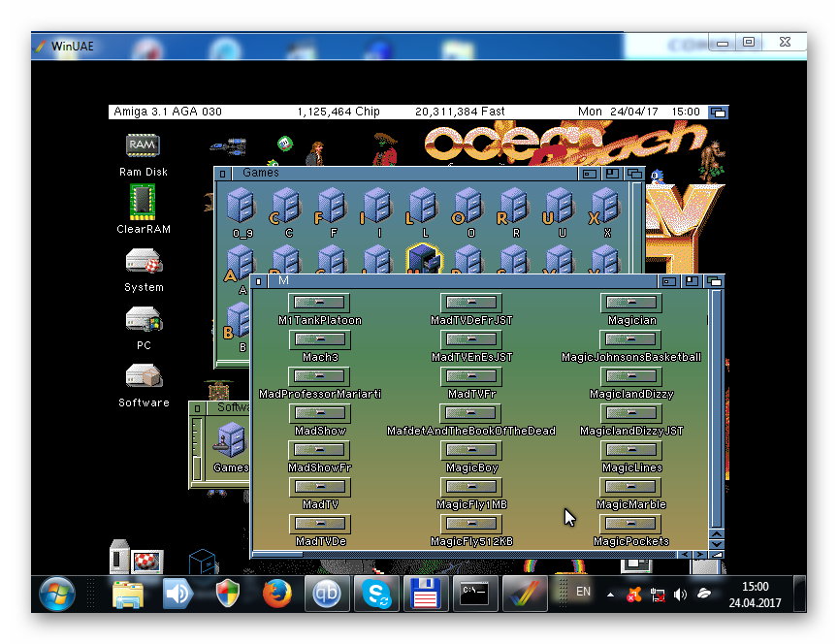Select the MagicPockets game icon

[631, 524]
